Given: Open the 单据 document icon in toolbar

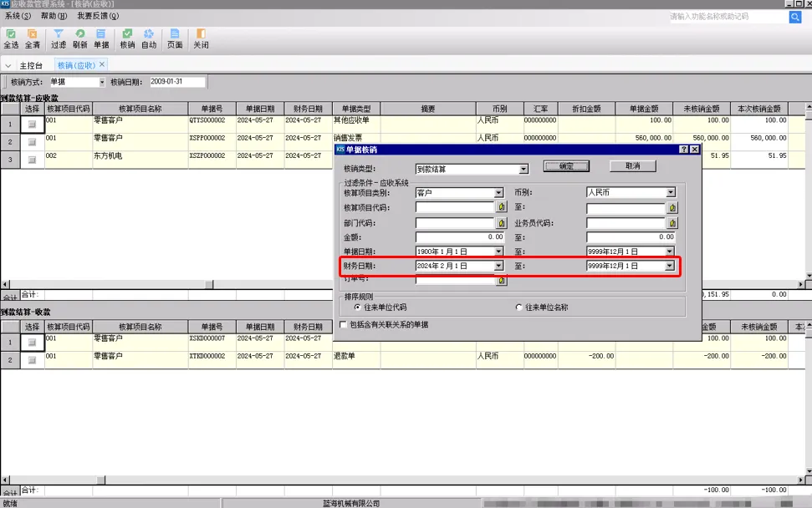Looking at the screenshot, I should [x=101, y=38].
